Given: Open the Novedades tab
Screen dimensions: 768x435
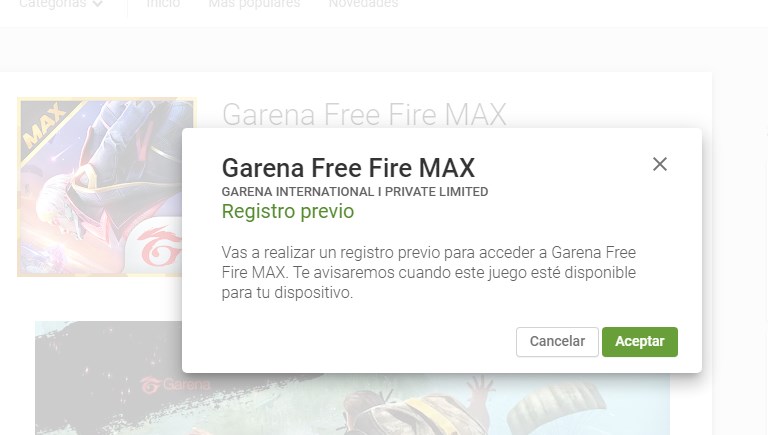Looking at the screenshot, I should point(363,4).
